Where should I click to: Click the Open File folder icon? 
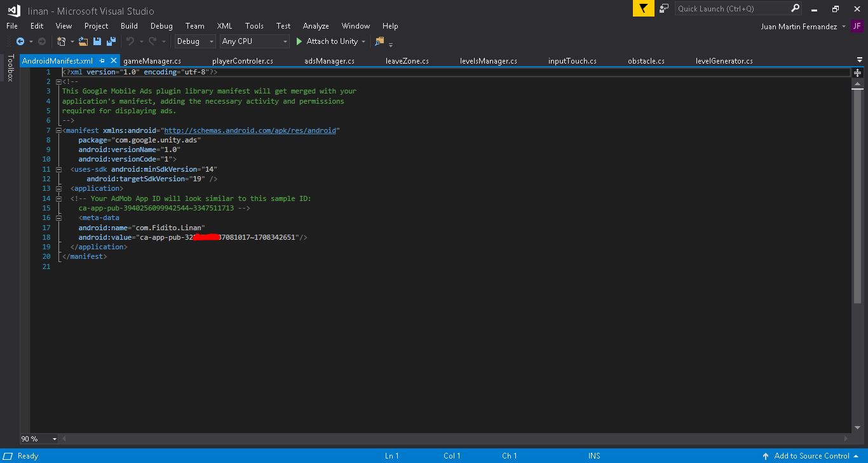tap(83, 41)
